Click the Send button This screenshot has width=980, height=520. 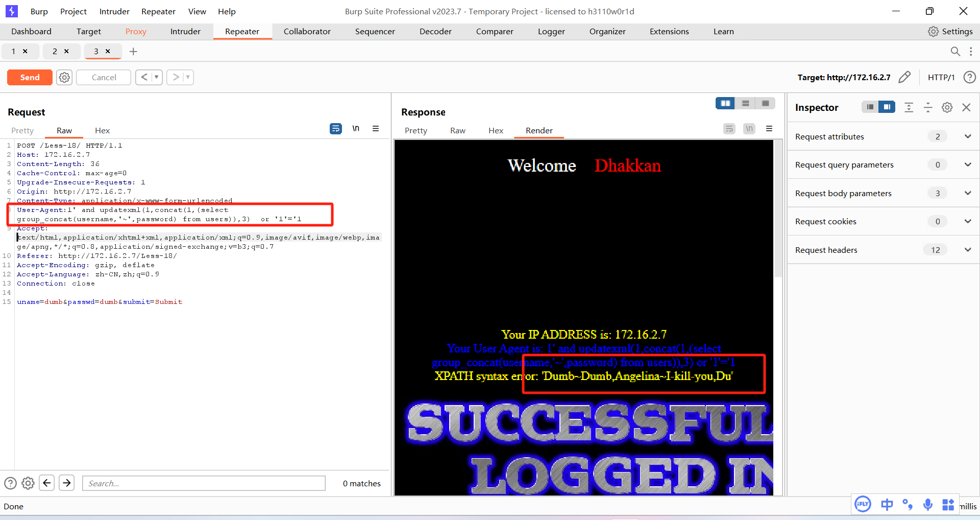tap(29, 77)
